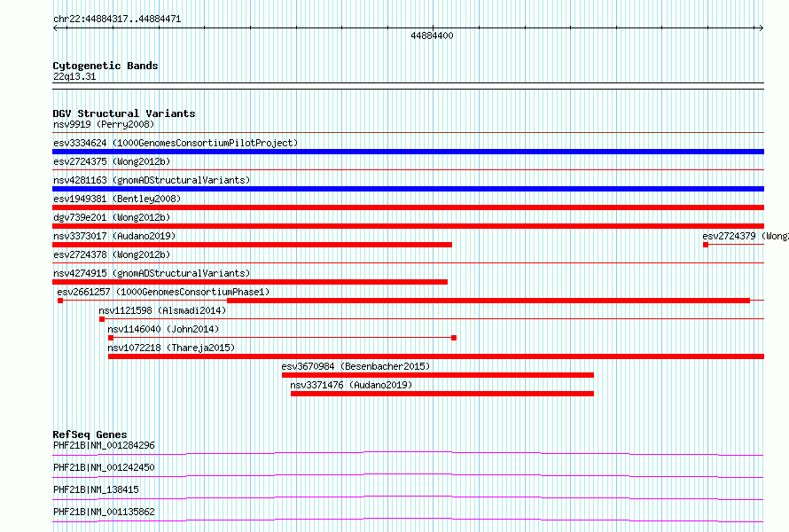Viewport: 789px width, 532px height.
Task: Open variant esv3670984 (Besenbacher2015)
Action: [355, 366]
